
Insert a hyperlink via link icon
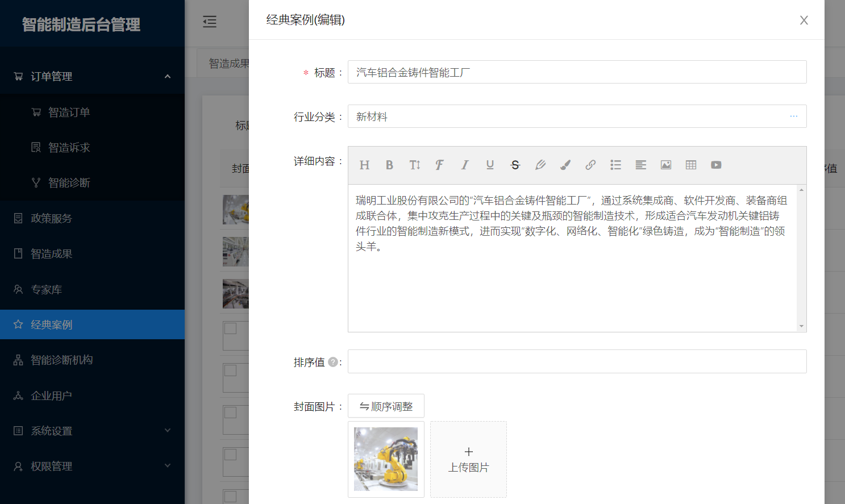click(x=590, y=165)
